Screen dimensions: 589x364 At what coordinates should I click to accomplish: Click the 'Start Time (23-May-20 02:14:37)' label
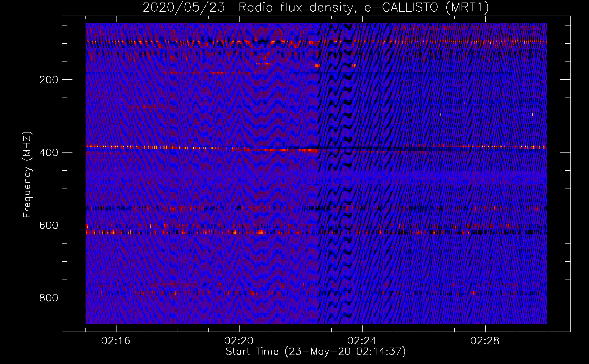[x=316, y=352]
